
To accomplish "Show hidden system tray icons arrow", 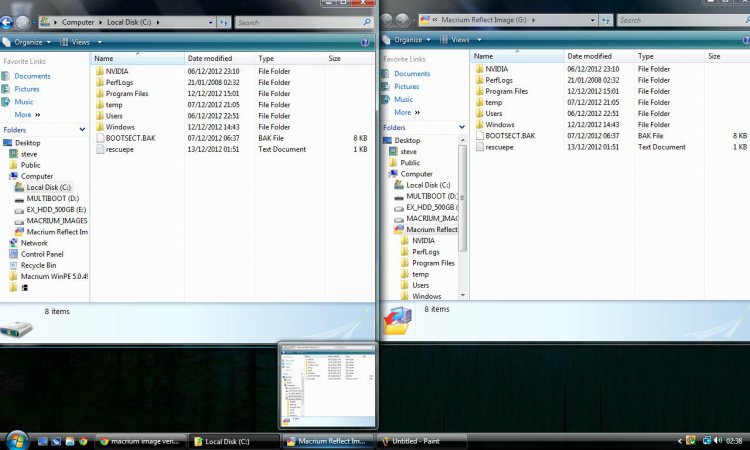I will coord(680,441).
